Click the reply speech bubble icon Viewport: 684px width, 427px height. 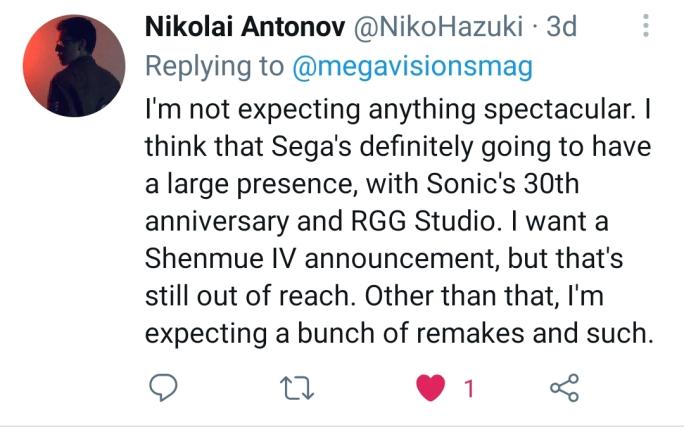coord(162,387)
